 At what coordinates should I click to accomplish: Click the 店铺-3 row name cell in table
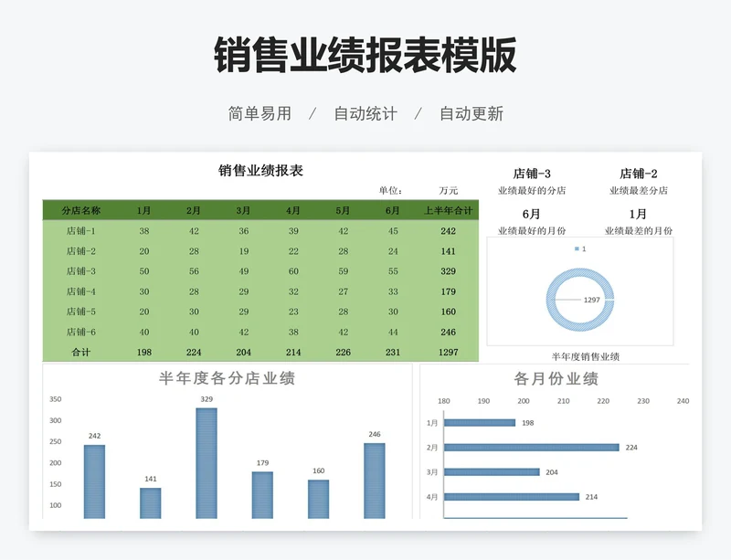pyautogui.click(x=81, y=271)
